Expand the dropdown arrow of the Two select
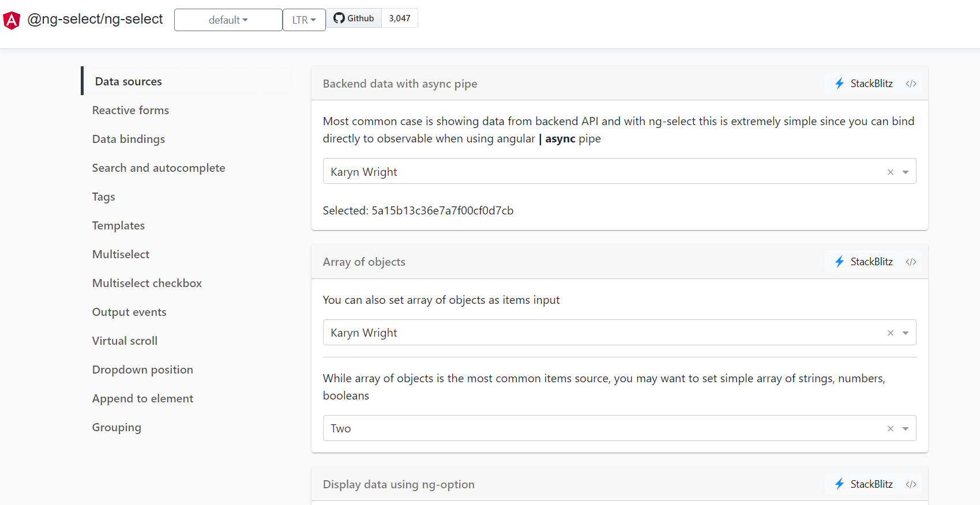Screen dimensions: 980x505 pos(906,428)
